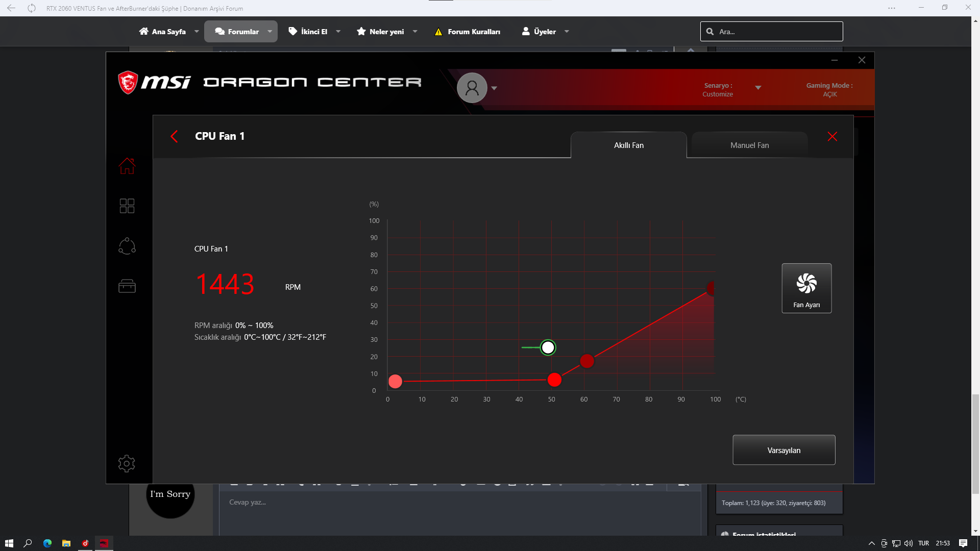
Task: Open the MSI Dragon Center taskbar icon
Action: [x=104, y=543]
